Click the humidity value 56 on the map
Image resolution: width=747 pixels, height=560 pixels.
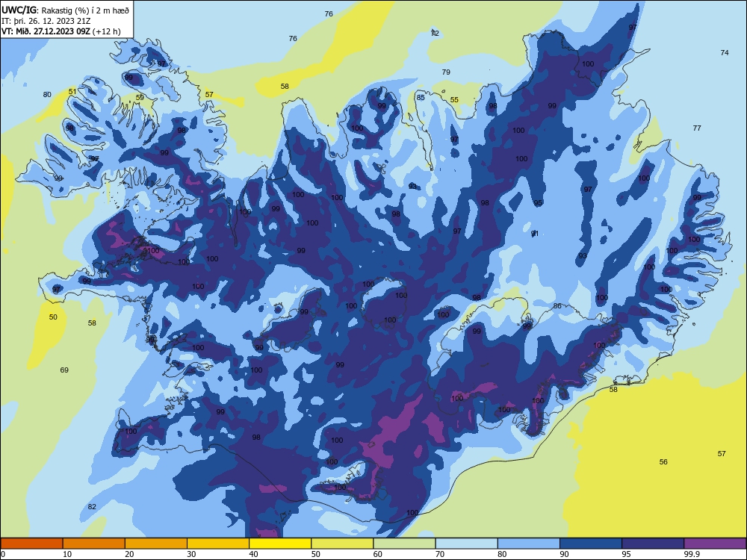click(663, 462)
